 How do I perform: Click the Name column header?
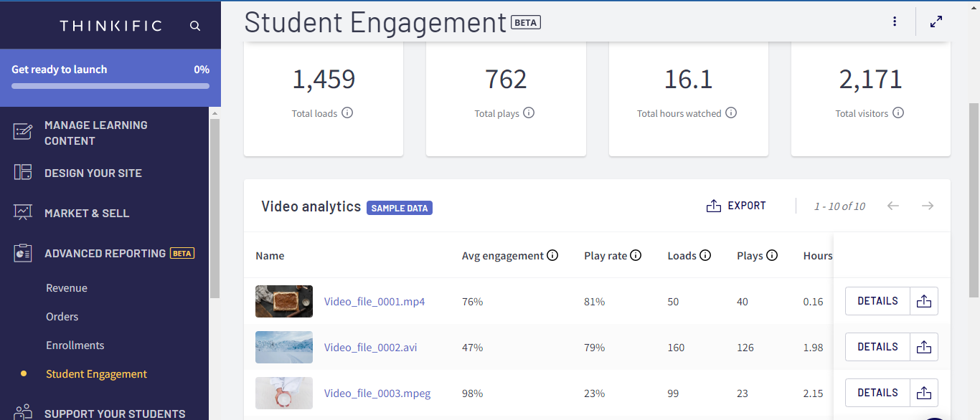coord(270,256)
